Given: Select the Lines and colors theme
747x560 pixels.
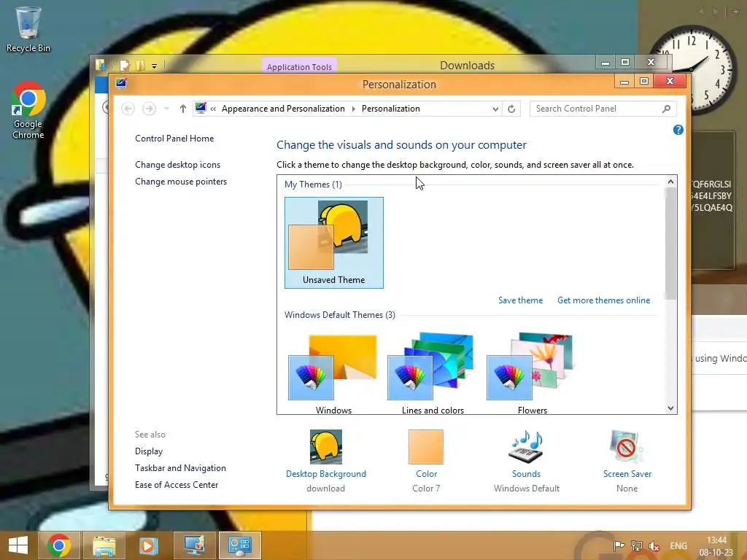Looking at the screenshot, I should pyautogui.click(x=433, y=374).
